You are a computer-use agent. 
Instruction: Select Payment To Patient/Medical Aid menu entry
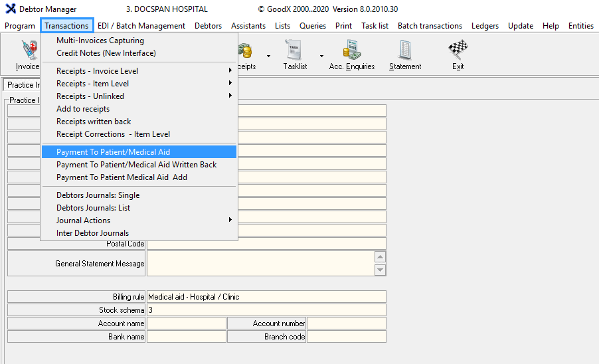(x=113, y=152)
